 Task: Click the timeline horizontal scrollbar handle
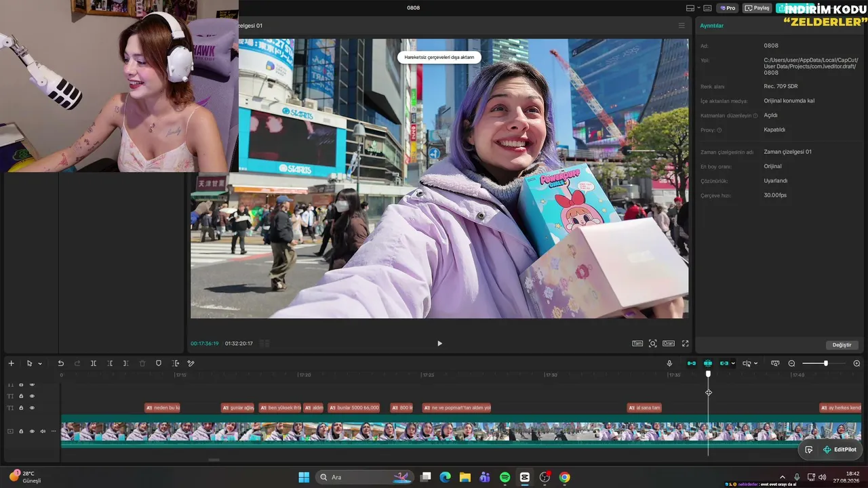pos(214,460)
